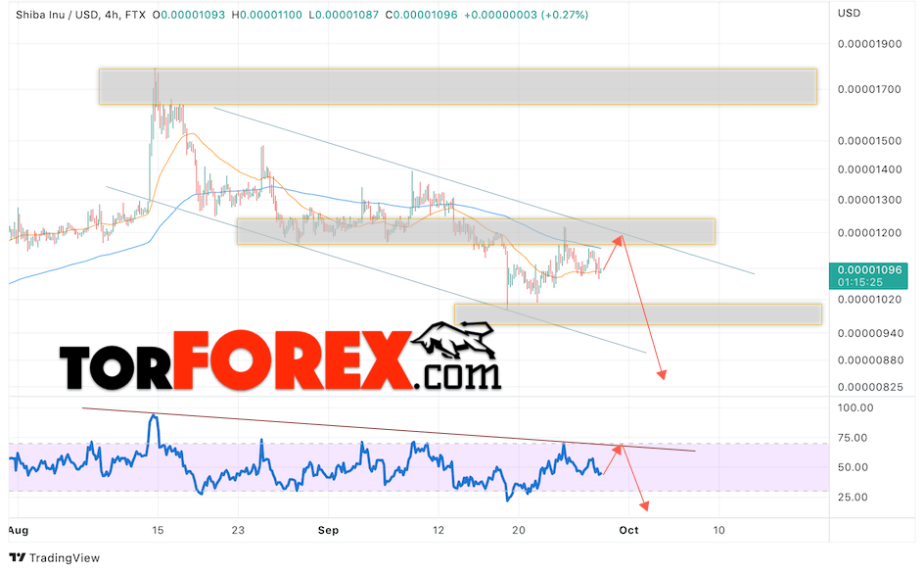Click the 0.00000880 price axis label

870,360
